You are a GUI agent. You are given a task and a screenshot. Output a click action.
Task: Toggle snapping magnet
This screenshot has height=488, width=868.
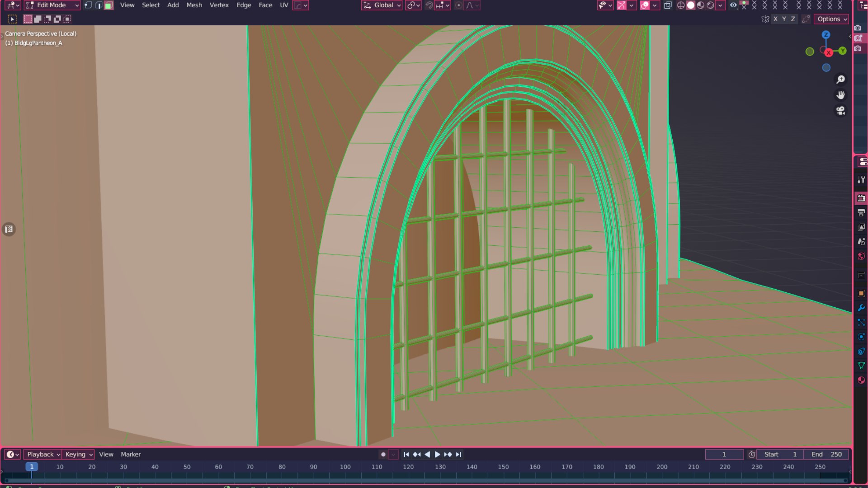pyautogui.click(x=429, y=5)
